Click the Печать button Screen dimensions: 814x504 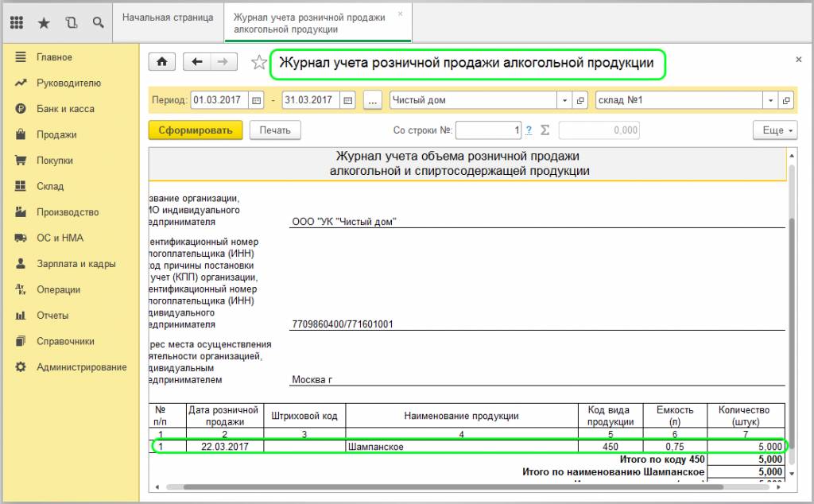pos(275,130)
